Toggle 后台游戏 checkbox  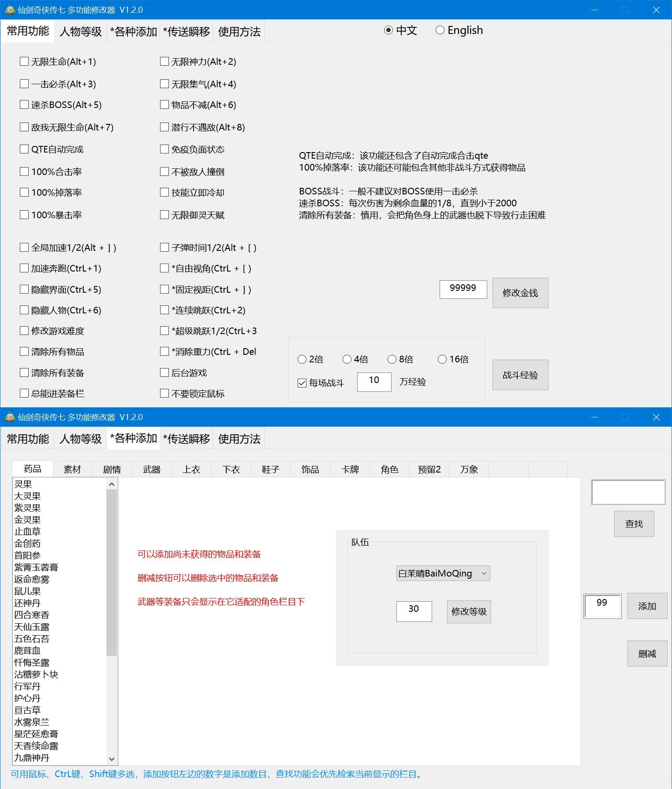(x=164, y=372)
